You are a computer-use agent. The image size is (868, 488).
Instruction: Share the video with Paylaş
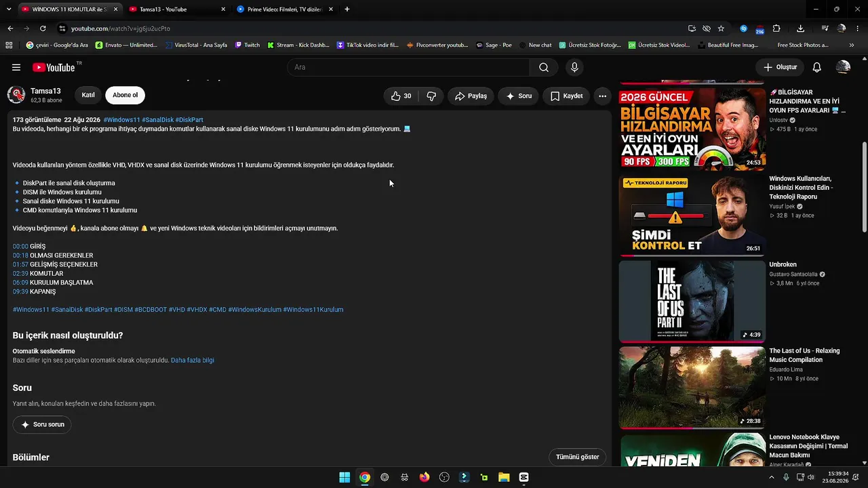pos(471,96)
